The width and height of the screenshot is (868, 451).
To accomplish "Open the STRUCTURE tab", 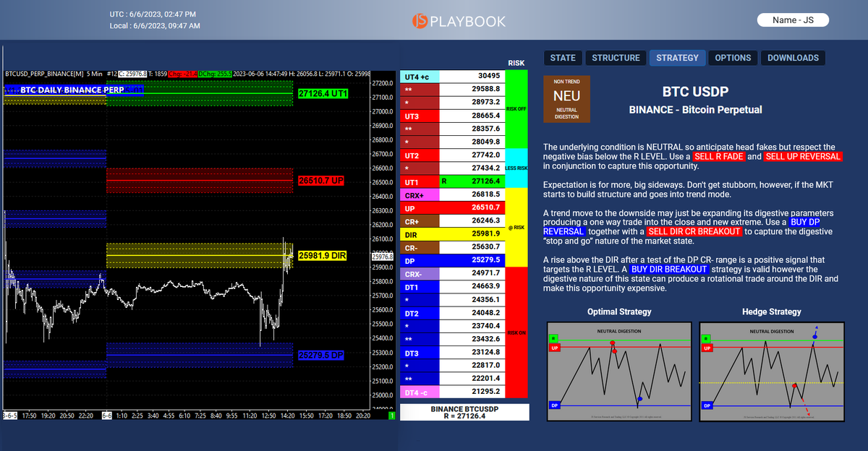I will click(x=616, y=58).
